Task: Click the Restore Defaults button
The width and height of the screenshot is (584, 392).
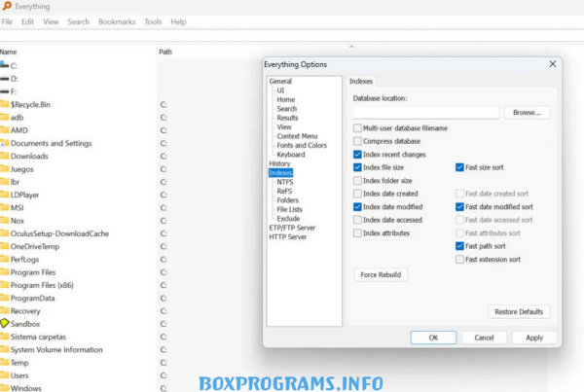Action: 519,311
